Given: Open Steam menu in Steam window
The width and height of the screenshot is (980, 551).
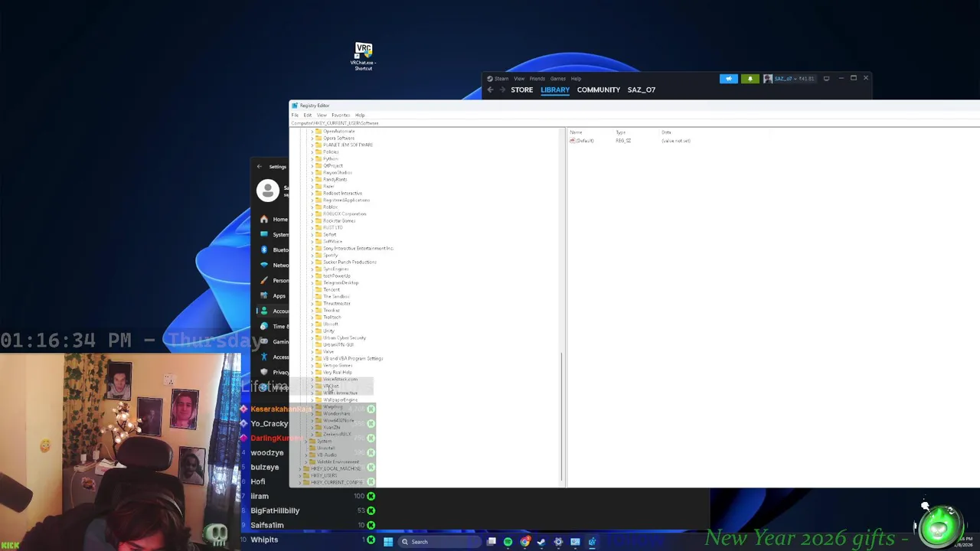Looking at the screenshot, I should 501,78.
